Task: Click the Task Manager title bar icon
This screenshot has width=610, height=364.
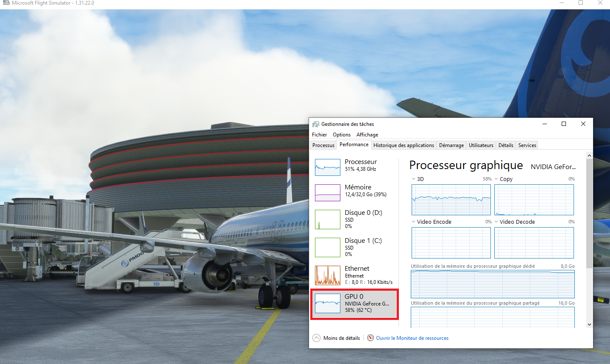Action: (x=315, y=124)
